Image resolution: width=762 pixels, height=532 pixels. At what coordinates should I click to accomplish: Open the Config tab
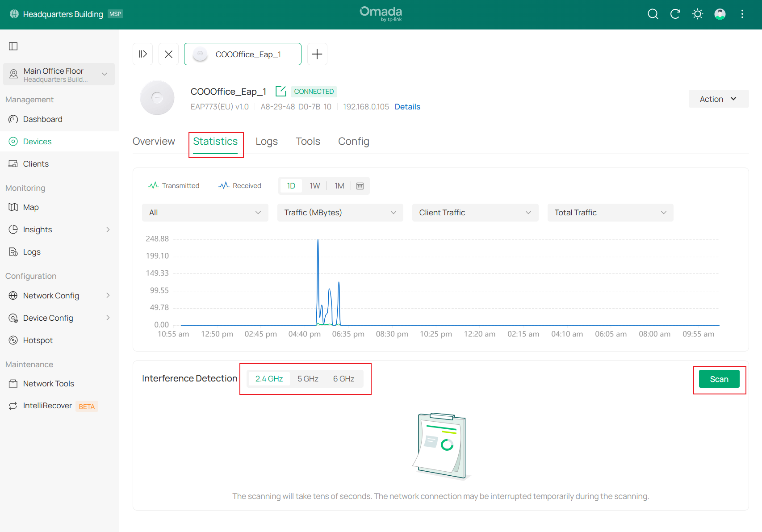click(353, 141)
